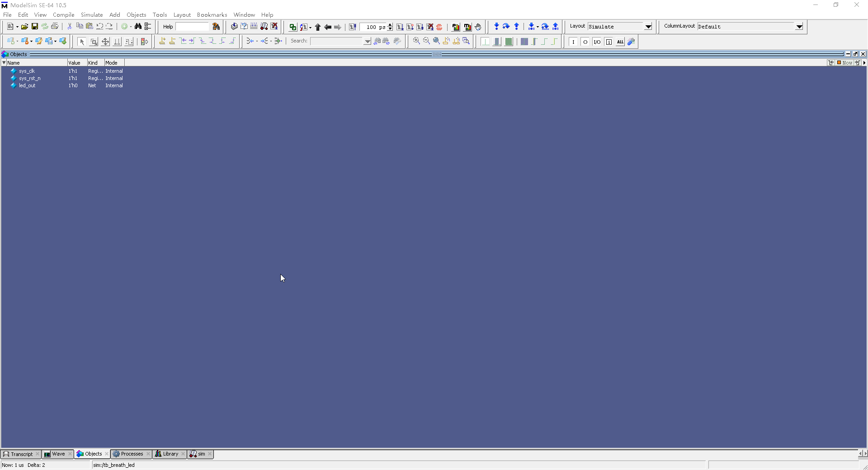Screen dimensions: 868x470
Task: Click the sim:/tb_breath_led status bar path
Action: (x=114, y=465)
